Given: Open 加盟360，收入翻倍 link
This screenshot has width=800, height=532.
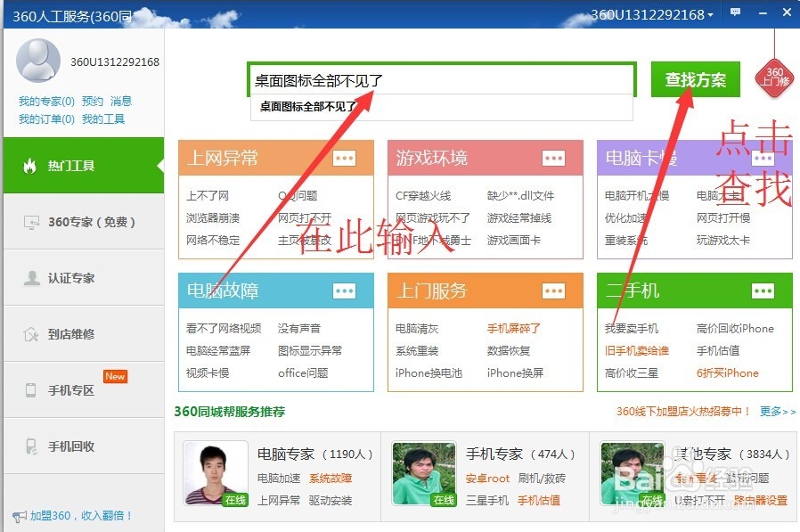Looking at the screenshot, I should [82, 516].
